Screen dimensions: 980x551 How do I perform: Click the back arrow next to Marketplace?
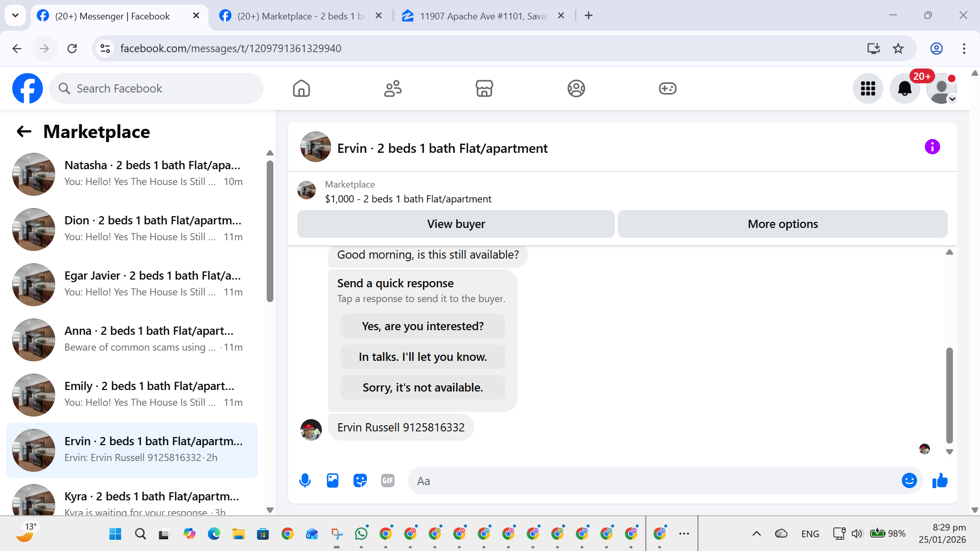24,132
